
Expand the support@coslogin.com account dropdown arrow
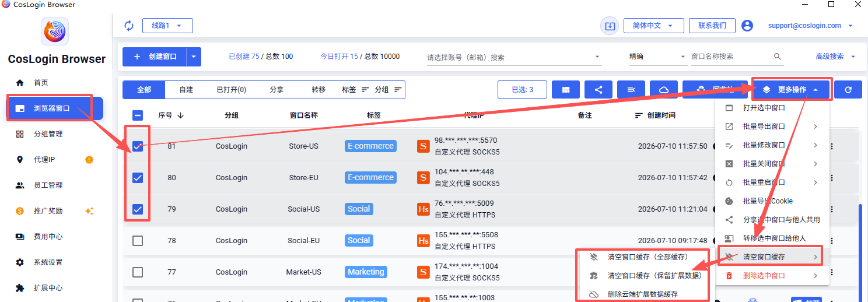pos(850,26)
